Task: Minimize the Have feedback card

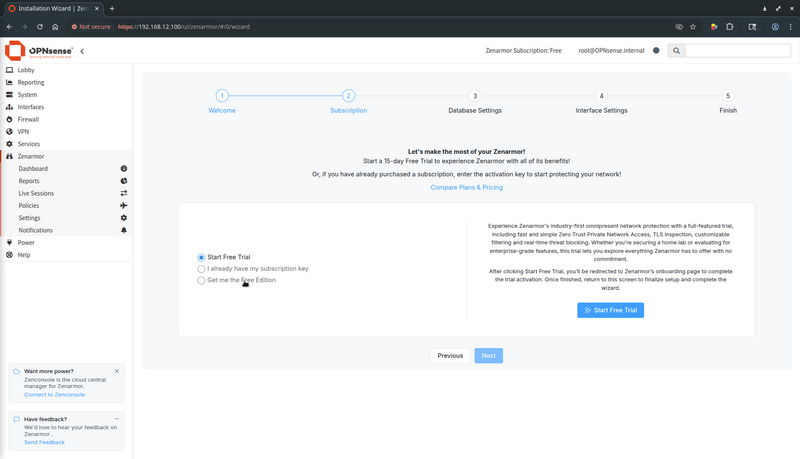Action: 117,419
